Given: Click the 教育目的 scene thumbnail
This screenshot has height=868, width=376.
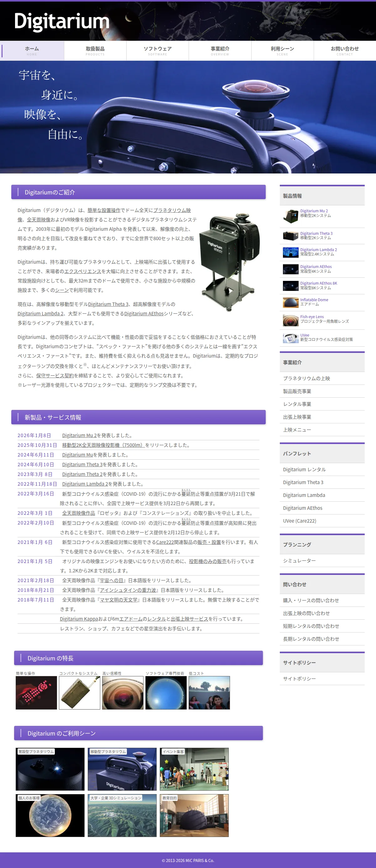Looking at the screenshot, I should pos(194,815).
